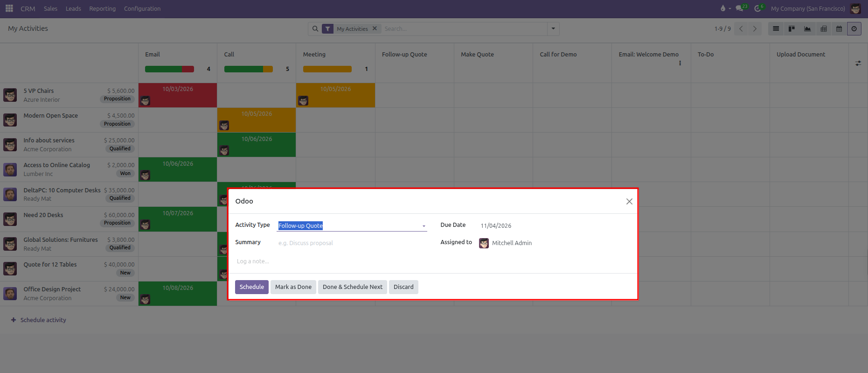Viewport: 868px width, 373px height.
Task: Click the Meeting column progress bar
Action: pyautogui.click(x=327, y=69)
